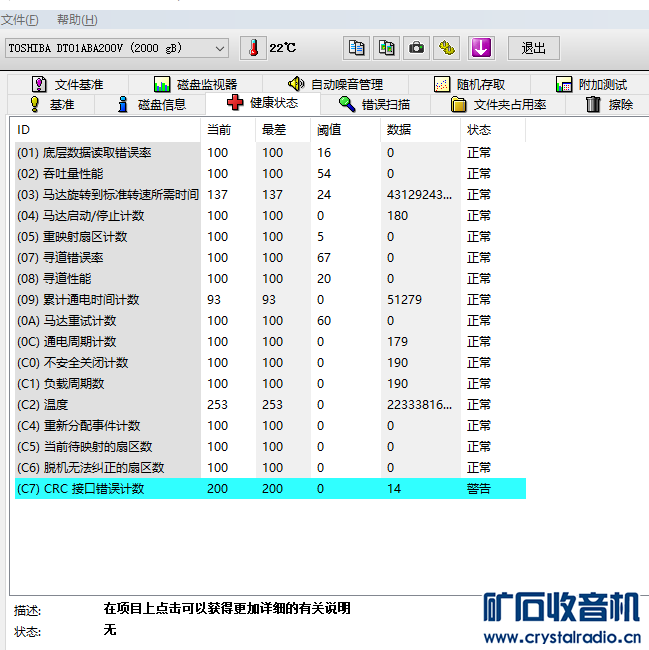649x650 pixels.
Task: Select row (09) 累计通电时间计数
Action: click(x=270, y=300)
